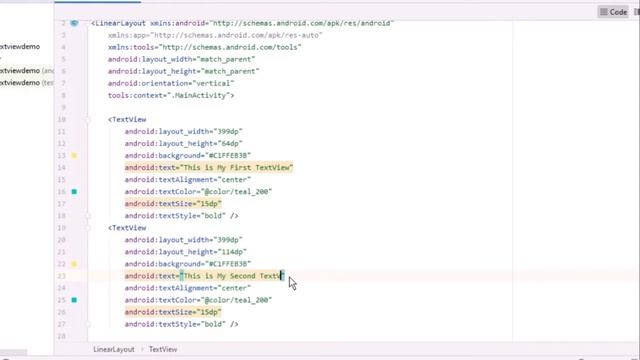Select LinearLayout in the breadcrumb bar
Viewport: 640px width, 360px height.
point(113,349)
